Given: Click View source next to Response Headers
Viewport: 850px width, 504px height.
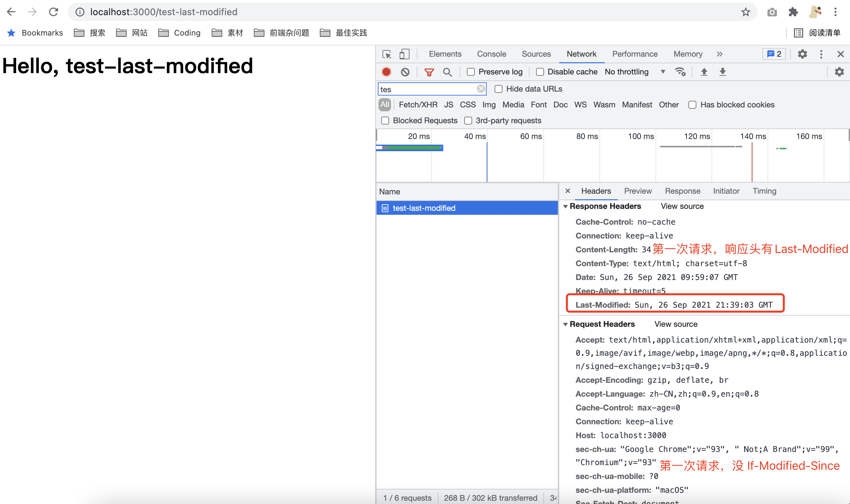Looking at the screenshot, I should pos(682,206).
